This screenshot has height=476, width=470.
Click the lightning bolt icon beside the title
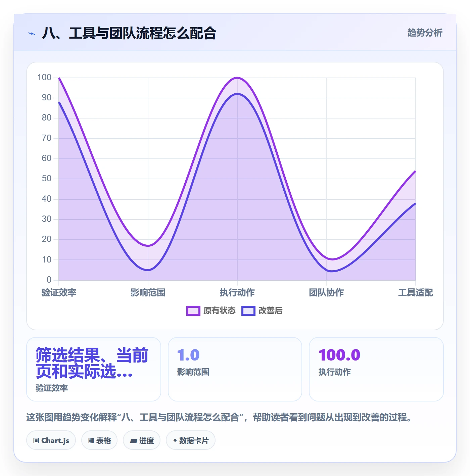click(32, 34)
